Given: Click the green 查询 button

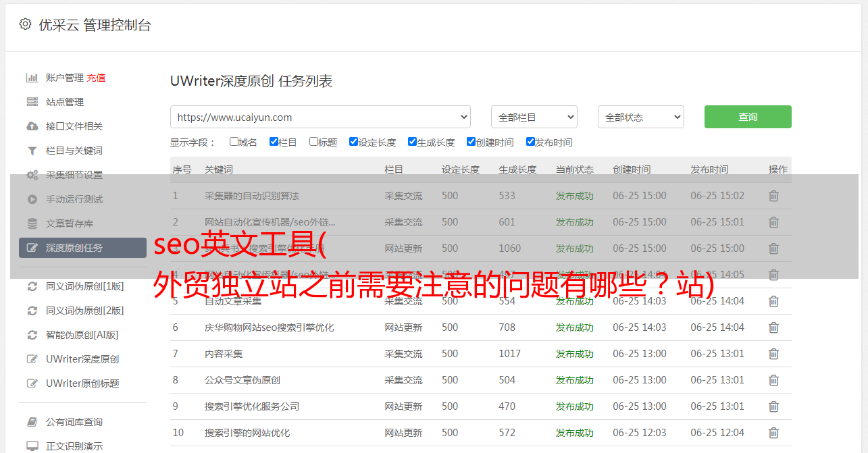Looking at the screenshot, I should (x=748, y=117).
